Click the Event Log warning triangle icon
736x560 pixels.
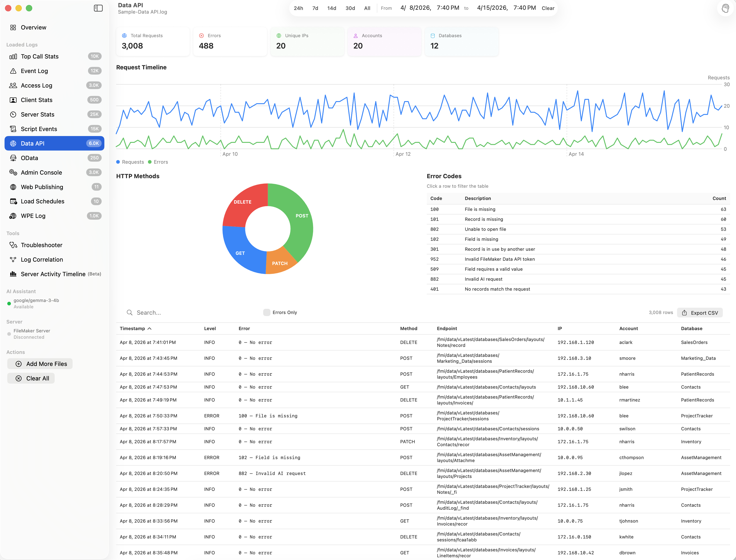[13, 71]
